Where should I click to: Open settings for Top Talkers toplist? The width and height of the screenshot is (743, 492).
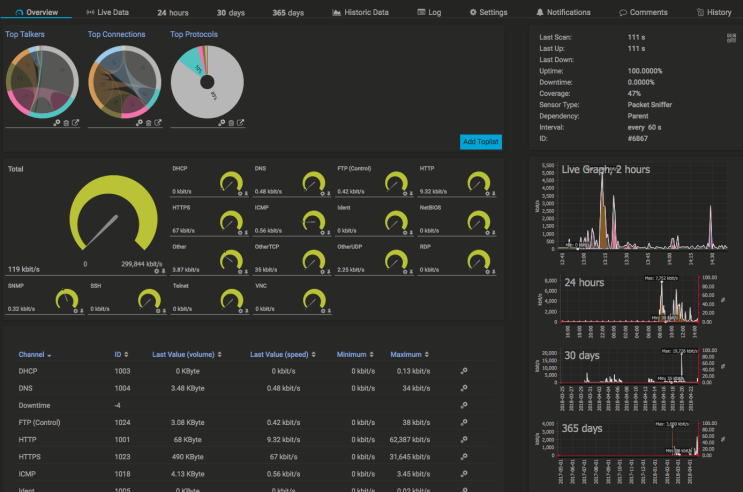pyautogui.click(x=57, y=123)
